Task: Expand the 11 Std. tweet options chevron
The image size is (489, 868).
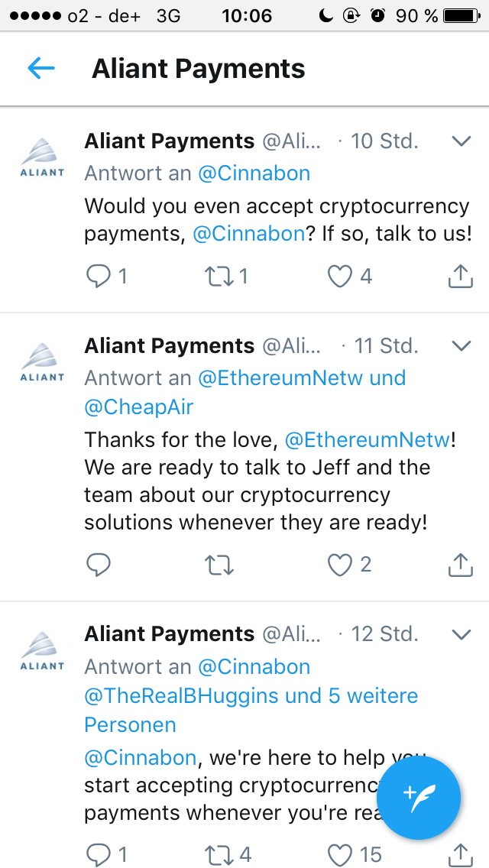Action: [x=461, y=345]
